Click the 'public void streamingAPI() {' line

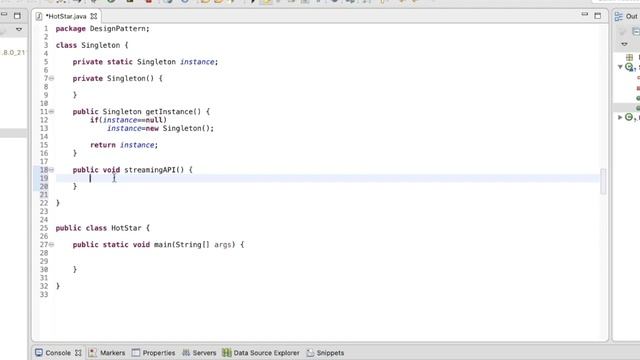tap(133, 170)
